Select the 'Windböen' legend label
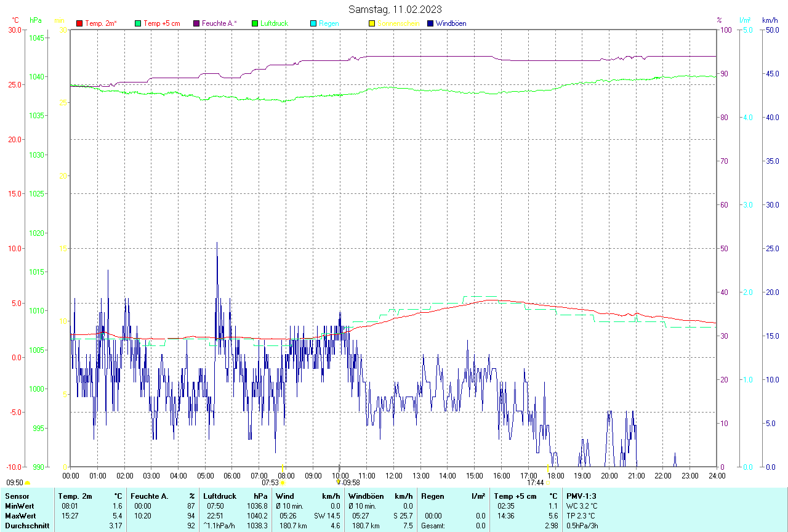Image resolution: width=788 pixels, height=532 pixels. [451, 23]
